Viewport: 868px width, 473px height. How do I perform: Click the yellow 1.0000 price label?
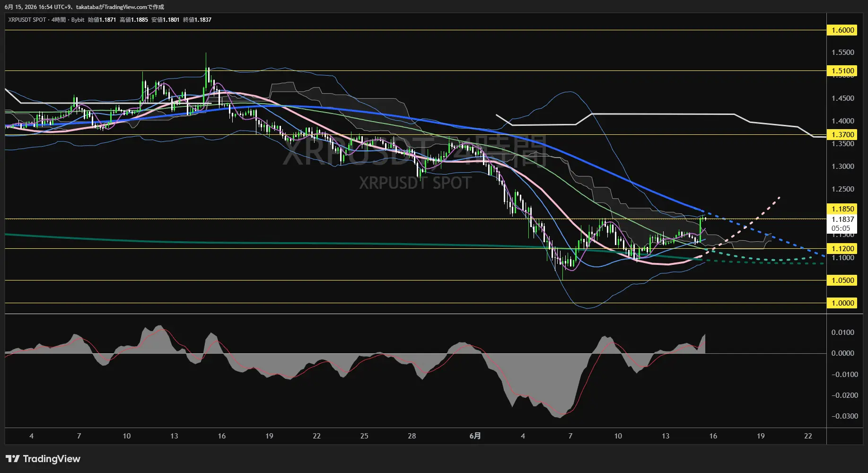(x=842, y=303)
